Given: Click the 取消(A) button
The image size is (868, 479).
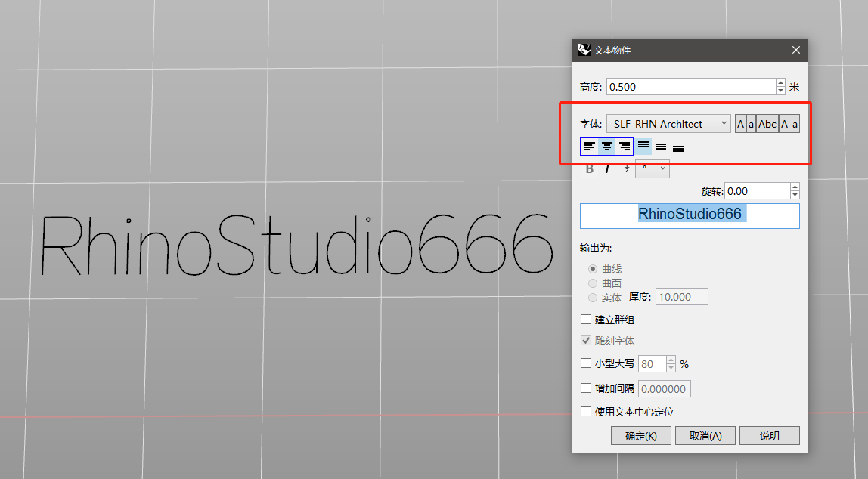Looking at the screenshot, I should [x=705, y=436].
